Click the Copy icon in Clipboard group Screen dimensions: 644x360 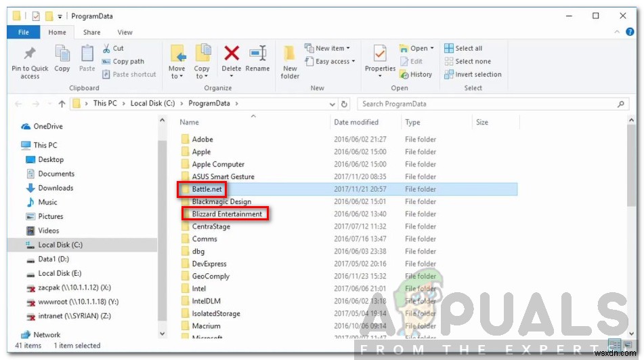[62, 54]
